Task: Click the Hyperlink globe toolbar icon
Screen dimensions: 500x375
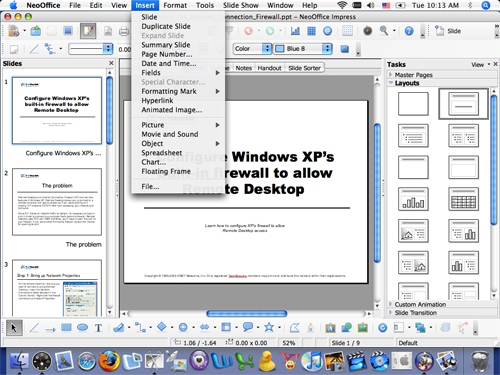Action: [x=328, y=31]
